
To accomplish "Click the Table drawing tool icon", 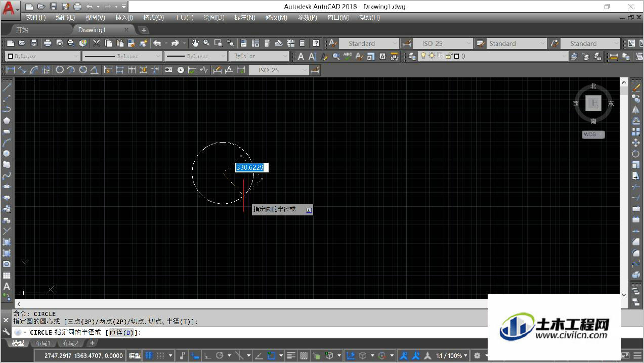I will 7,276.
